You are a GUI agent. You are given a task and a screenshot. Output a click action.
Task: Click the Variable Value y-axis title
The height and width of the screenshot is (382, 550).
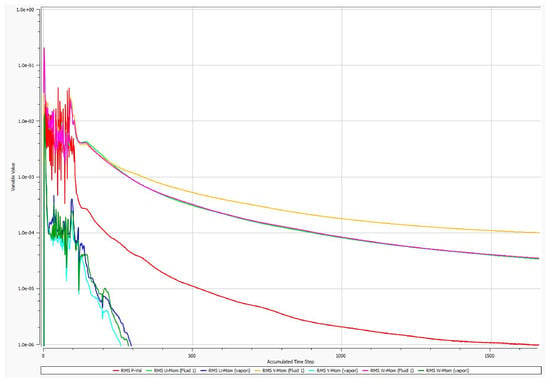pyautogui.click(x=13, y=177)
